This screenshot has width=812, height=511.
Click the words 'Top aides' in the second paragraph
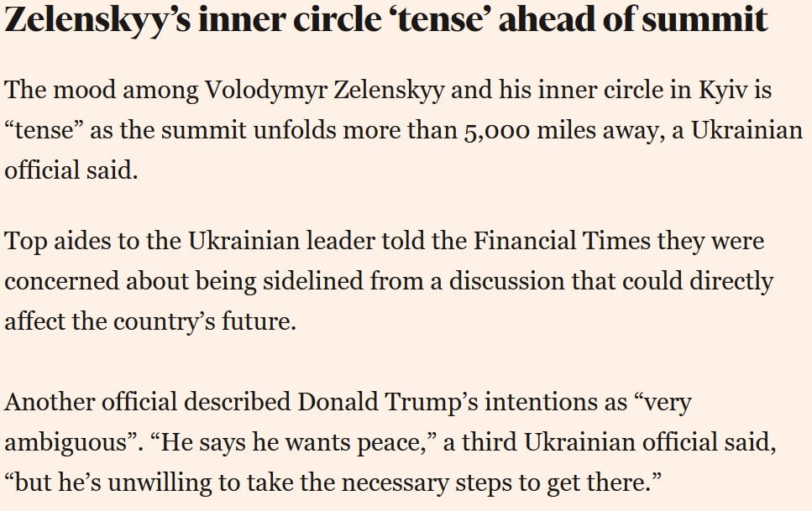tap(57, 242)
